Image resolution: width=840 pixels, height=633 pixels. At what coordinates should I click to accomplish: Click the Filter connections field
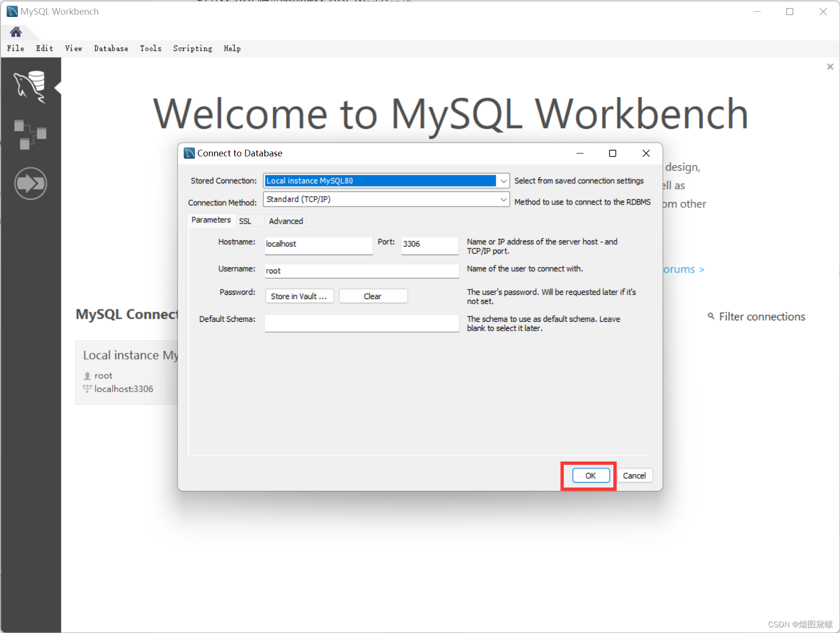tap(762, 316)
